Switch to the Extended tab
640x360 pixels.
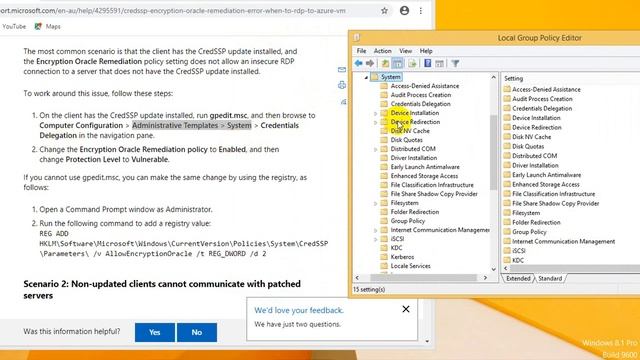pyautogui.click(x=518, y=278)
